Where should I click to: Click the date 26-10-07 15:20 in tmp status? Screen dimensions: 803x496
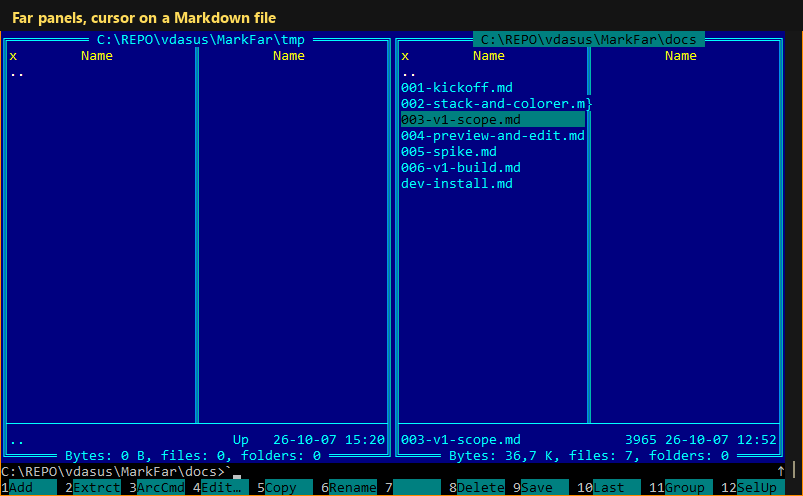(329, 440)
